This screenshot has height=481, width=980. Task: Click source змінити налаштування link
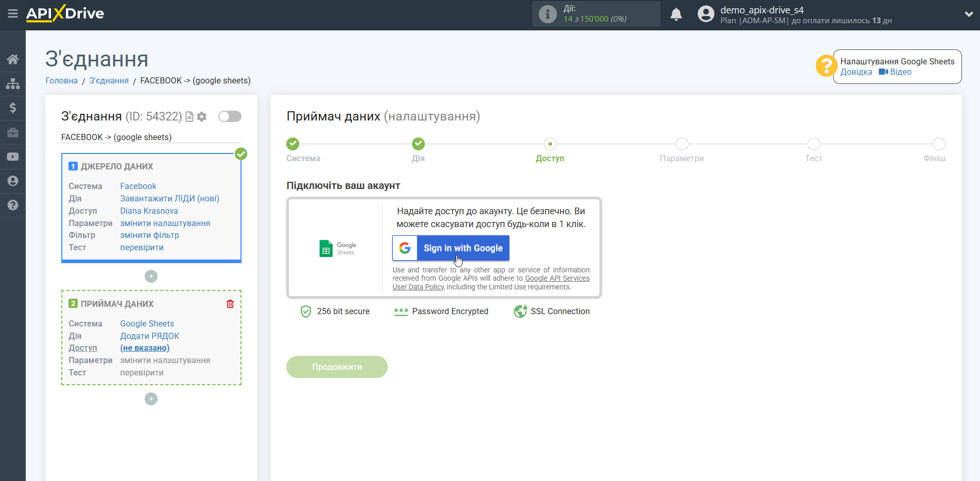(x=165, y=224)
